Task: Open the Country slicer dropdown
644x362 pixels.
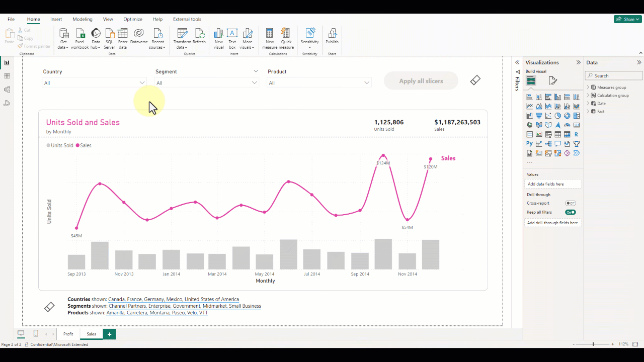Action: tap(142, 83)
